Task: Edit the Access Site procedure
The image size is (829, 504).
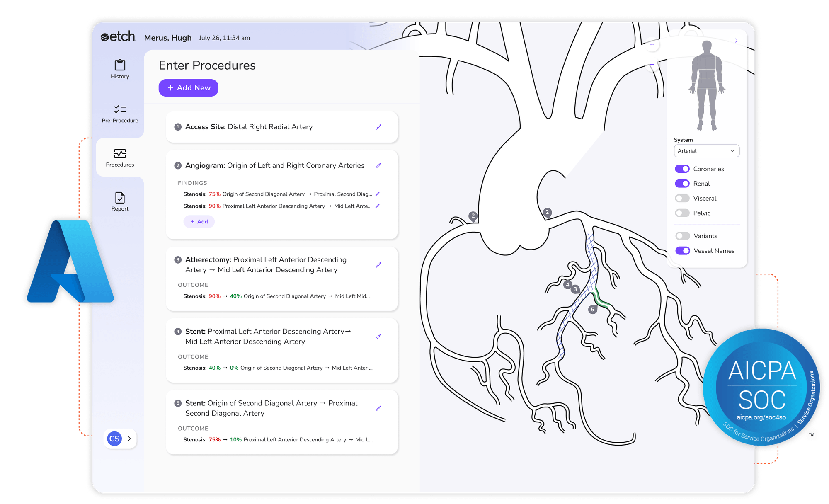Action: click(x=378, y=127)
